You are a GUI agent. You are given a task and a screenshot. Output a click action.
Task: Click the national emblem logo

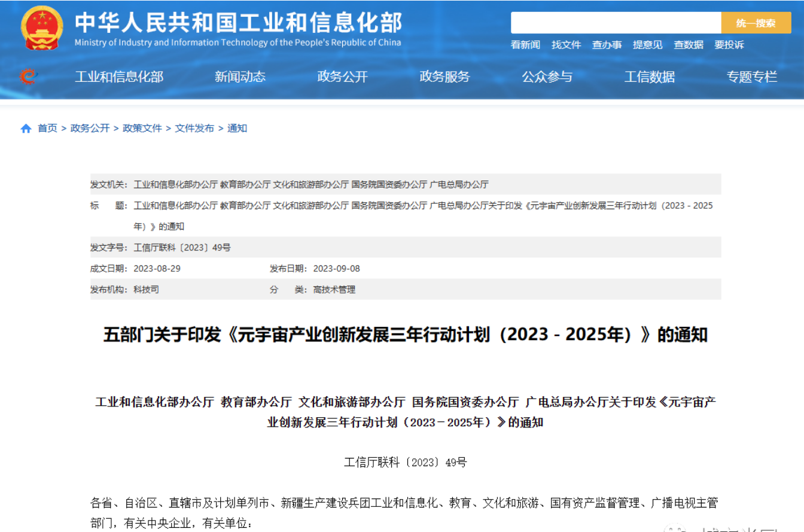coord(41,27)
